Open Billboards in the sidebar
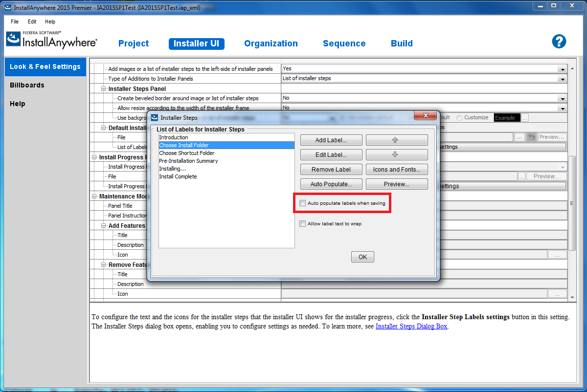587x392 pixels. (x=27, y=85)
